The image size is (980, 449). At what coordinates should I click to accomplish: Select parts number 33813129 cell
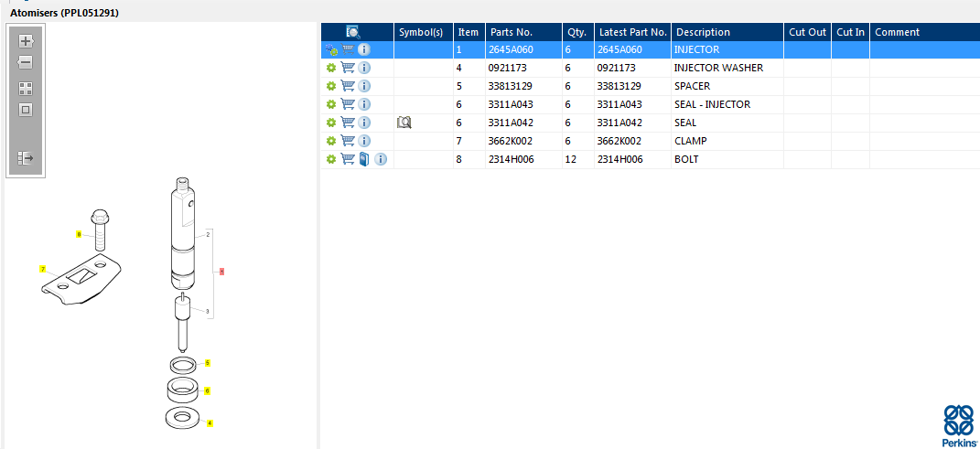click(x=523, y=86)
